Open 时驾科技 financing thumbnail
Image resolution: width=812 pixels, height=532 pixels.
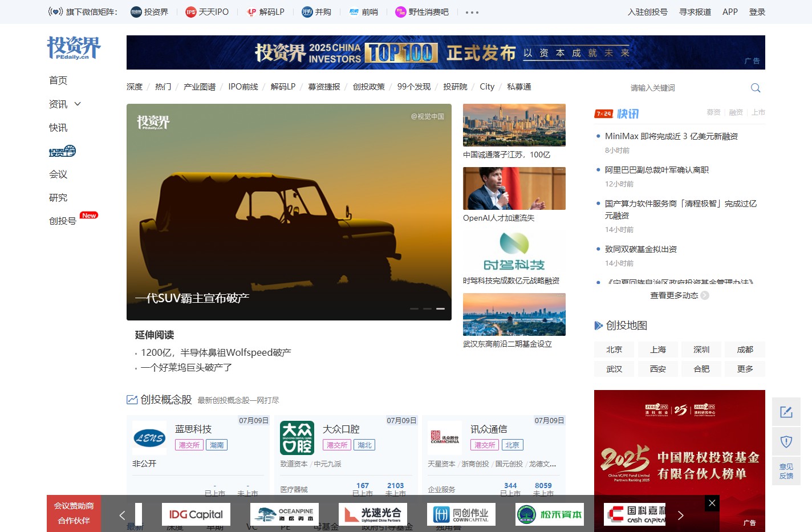tap(514, 251)
